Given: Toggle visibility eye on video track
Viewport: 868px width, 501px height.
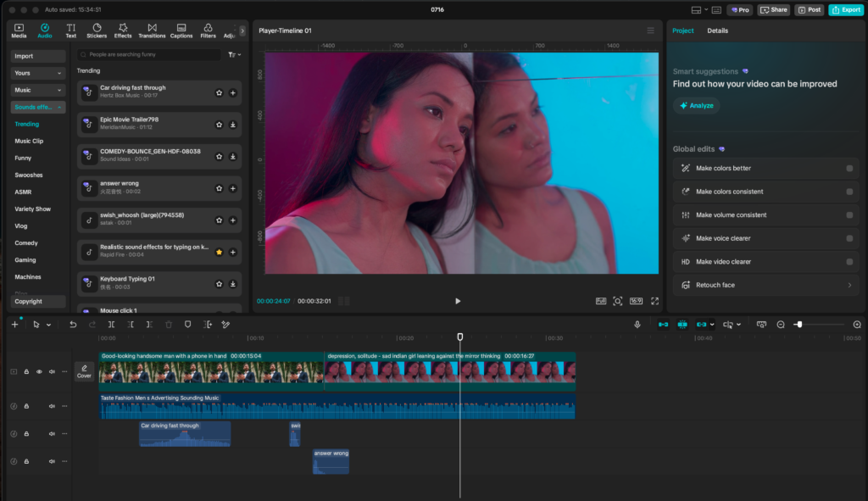Looking at the screenshot, I should tap(39, 372).
